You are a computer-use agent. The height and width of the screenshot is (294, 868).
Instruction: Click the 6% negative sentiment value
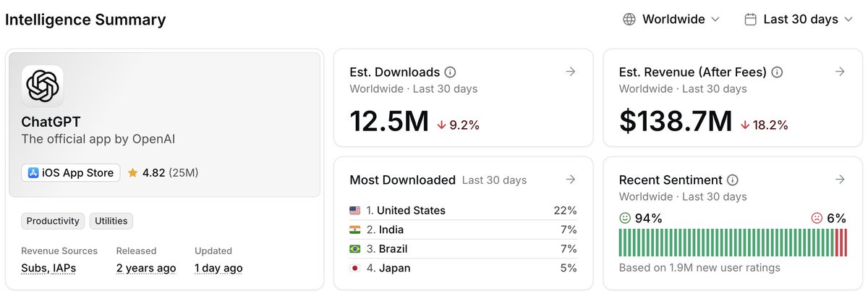point(836,218)
